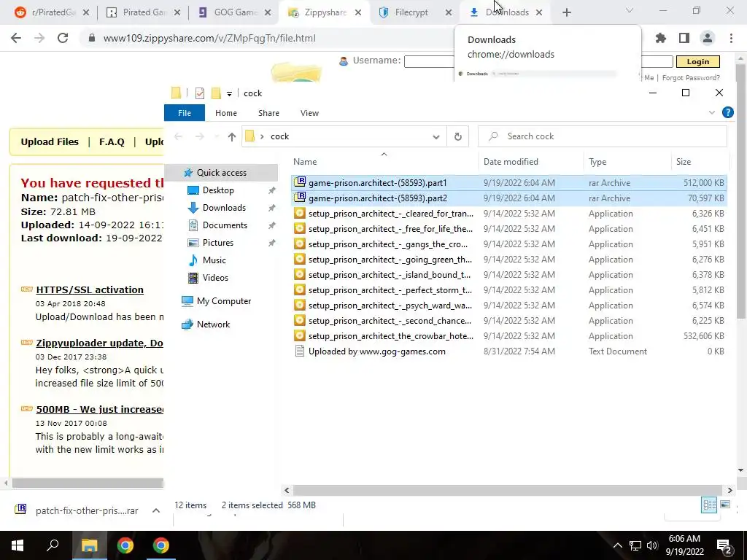Reload the Zippyshare page

pyautogui.click(x=63, y=38)
